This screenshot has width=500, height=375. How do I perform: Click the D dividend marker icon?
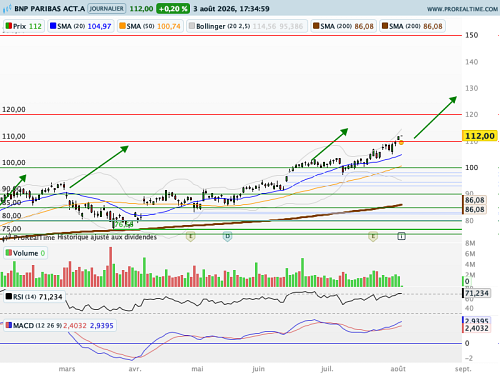227,236
